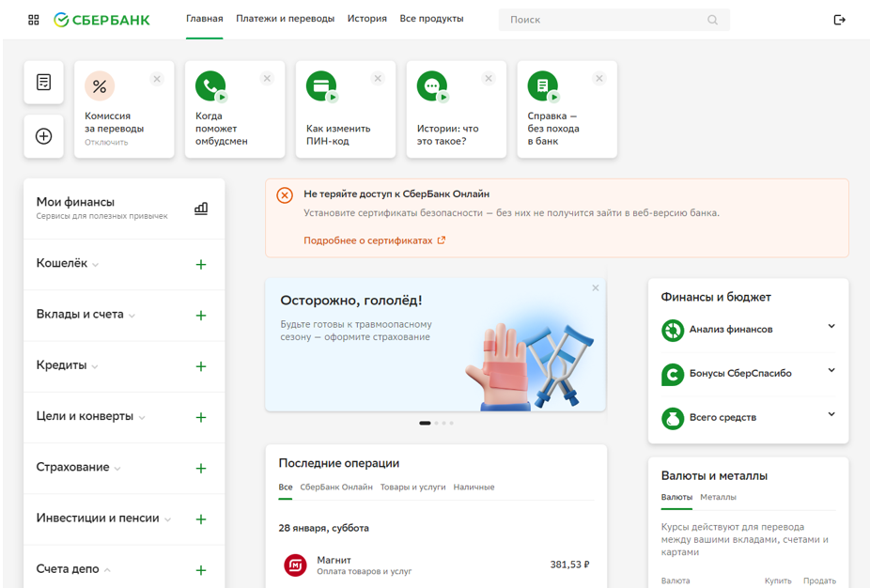Add Кредиты with plus icon

201,366
